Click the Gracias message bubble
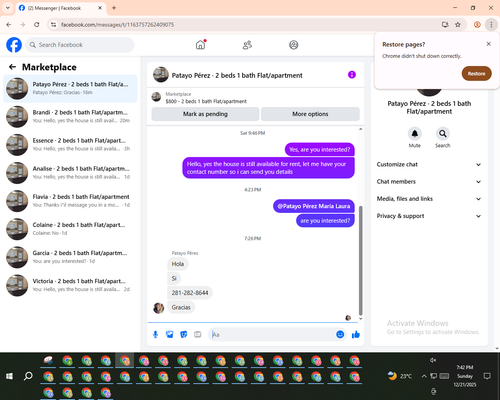The width and height of the screenshot is (500, 400). 181,307
